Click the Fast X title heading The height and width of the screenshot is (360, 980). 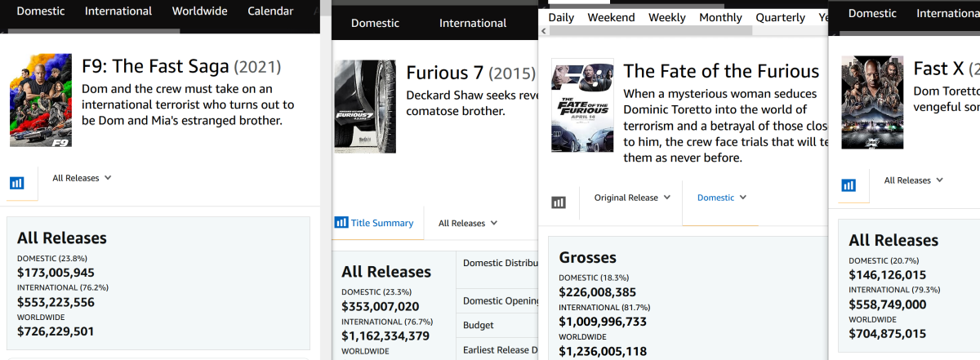(946, 68)
